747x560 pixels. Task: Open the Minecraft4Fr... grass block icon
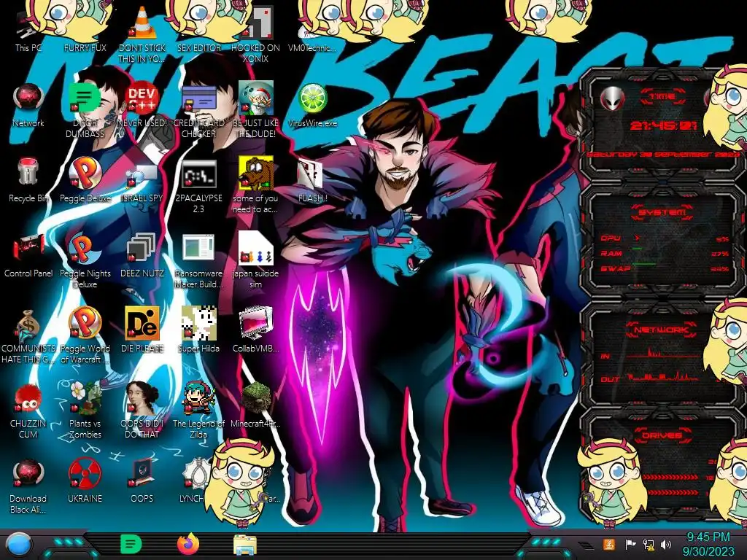[x=256, y=405]
